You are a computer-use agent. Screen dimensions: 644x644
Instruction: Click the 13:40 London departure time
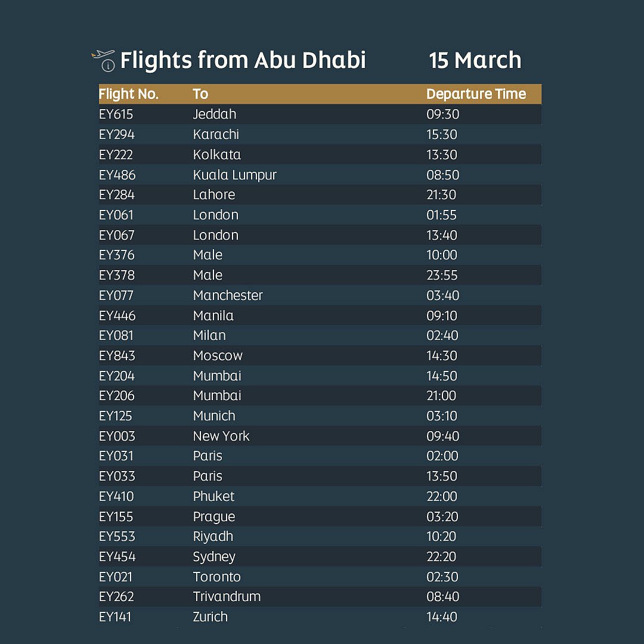[x=441, y=235]
